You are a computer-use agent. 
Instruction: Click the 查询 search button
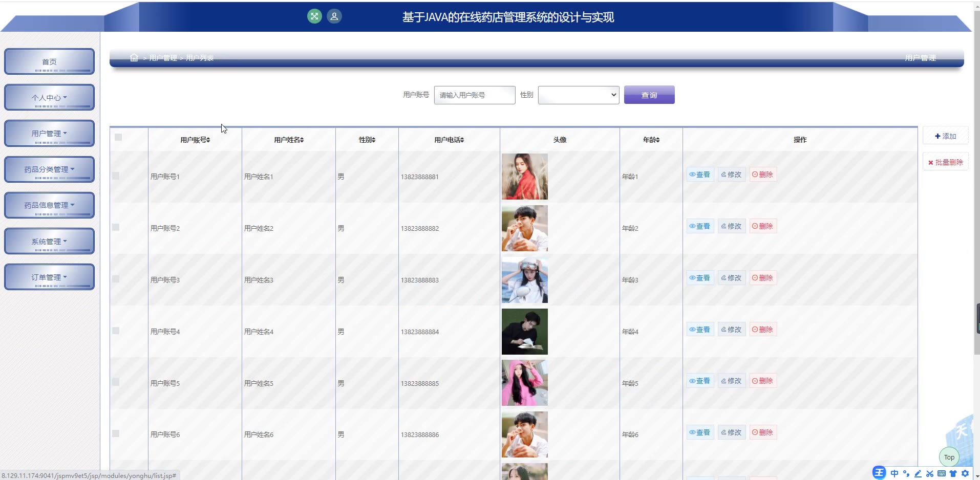point(649,95)
